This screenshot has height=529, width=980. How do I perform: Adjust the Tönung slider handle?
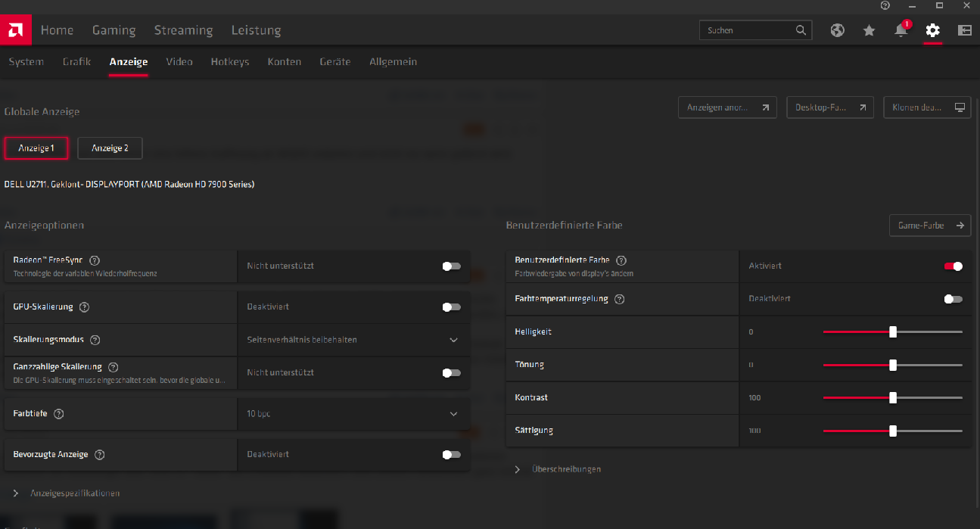pos(893,365)
